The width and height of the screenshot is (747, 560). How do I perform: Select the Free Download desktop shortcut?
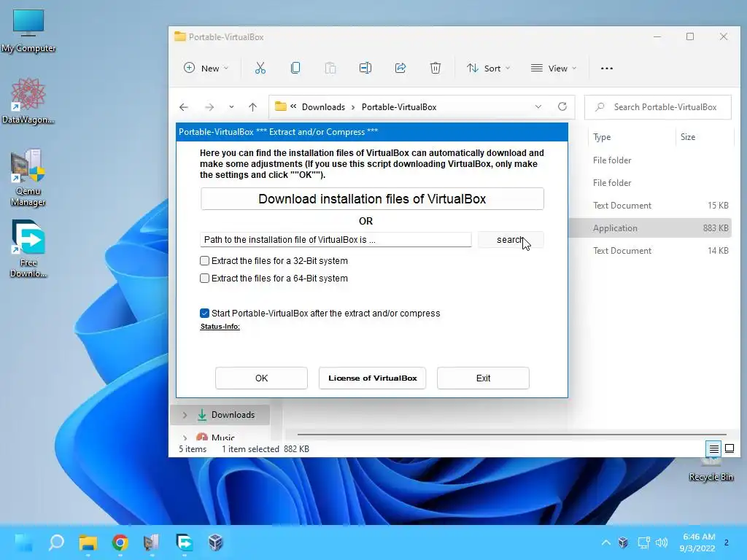28,249
